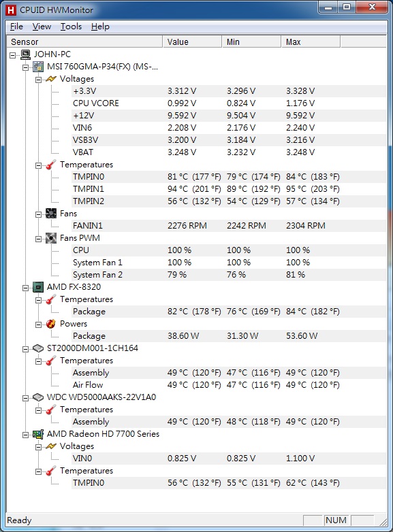
Task: Click the 38.60 W package power value
Action: (183, 336)
